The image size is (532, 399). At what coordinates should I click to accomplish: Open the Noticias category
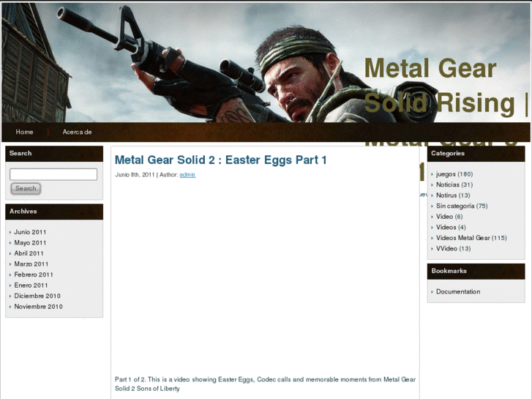coord(448,184)
